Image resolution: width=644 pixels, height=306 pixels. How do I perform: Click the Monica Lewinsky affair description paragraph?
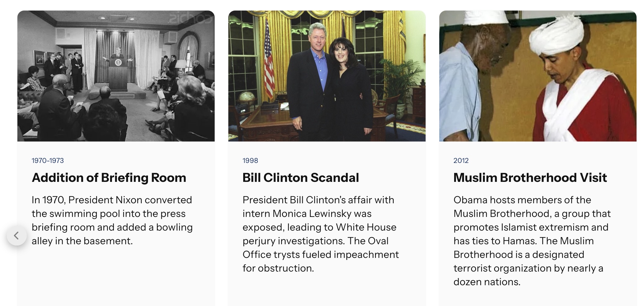320,234
